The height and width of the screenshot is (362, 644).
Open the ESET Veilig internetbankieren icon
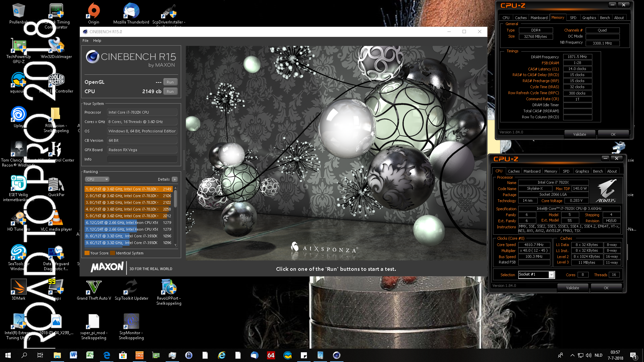point(18,188)
